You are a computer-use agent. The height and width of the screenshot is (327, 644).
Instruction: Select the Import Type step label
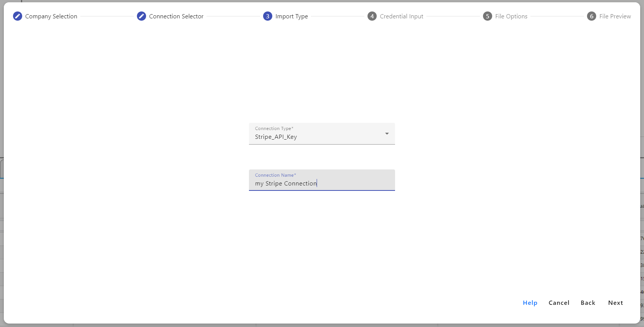click(x=291, y=16)
